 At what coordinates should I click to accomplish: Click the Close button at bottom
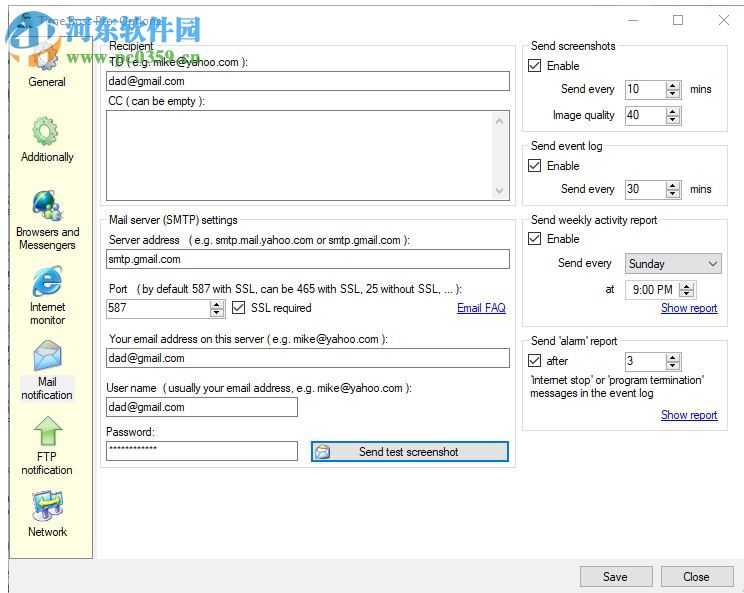pos(697,577)
